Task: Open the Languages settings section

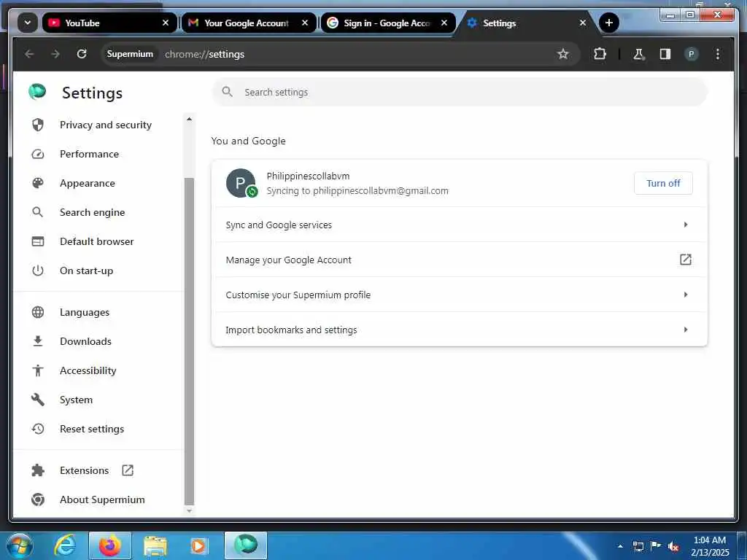Action: [85, 312]
